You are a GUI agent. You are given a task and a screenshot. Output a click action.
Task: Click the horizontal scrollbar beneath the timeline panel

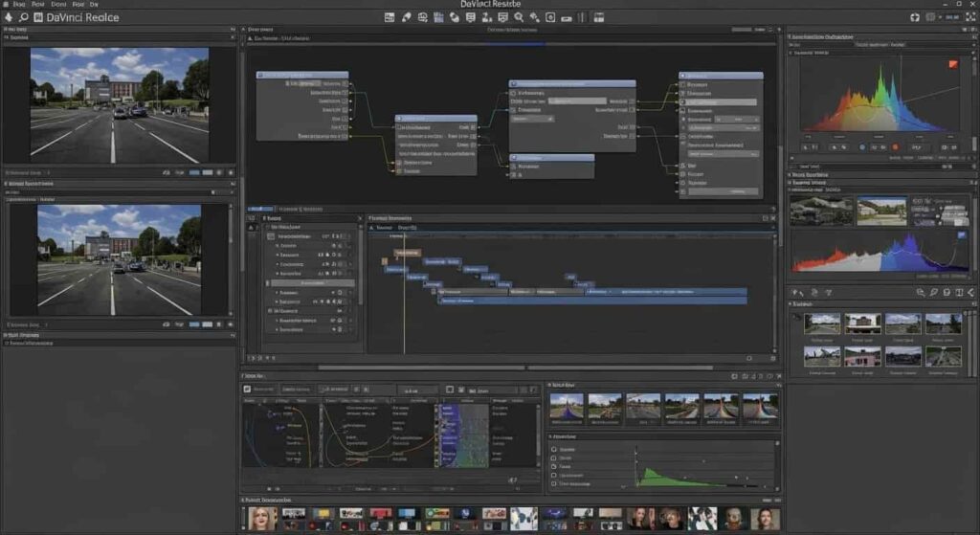(x=516, y=368)
